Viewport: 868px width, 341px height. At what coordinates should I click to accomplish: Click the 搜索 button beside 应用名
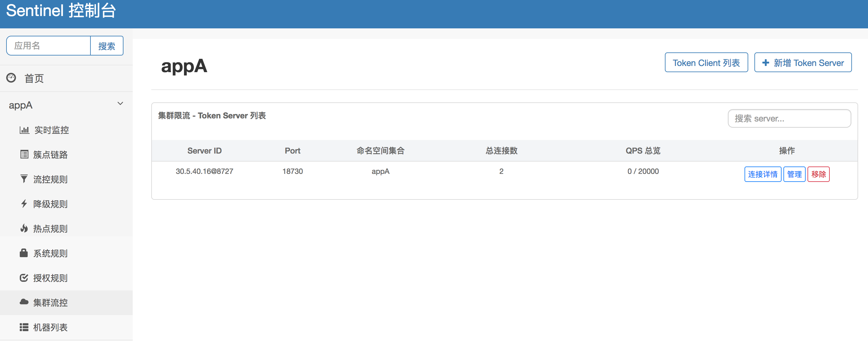106,46
